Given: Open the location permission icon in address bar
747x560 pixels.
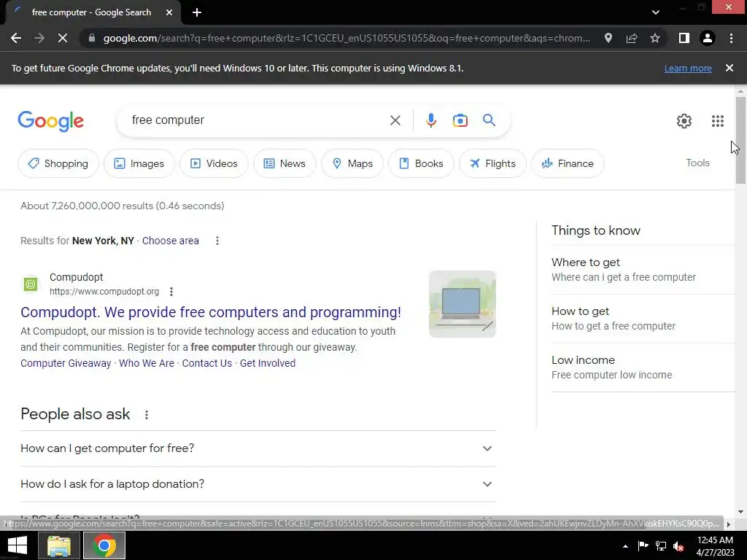Looking at the screenshot, I should 608,38.
